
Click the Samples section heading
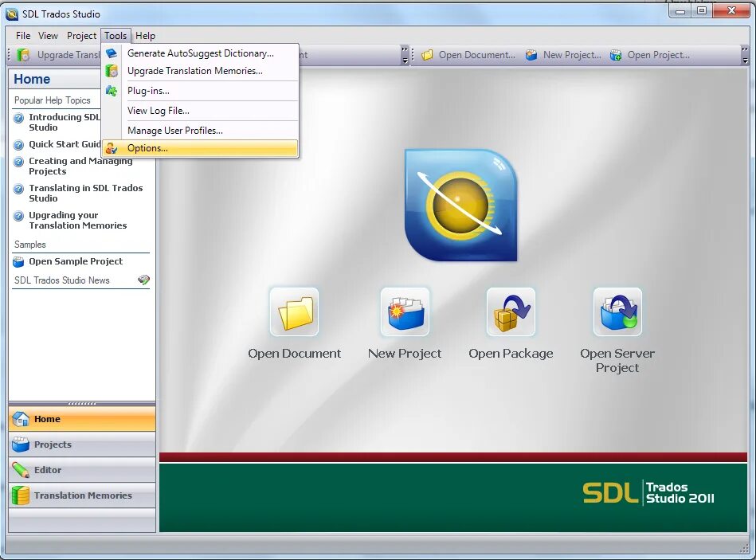(30, 245)
